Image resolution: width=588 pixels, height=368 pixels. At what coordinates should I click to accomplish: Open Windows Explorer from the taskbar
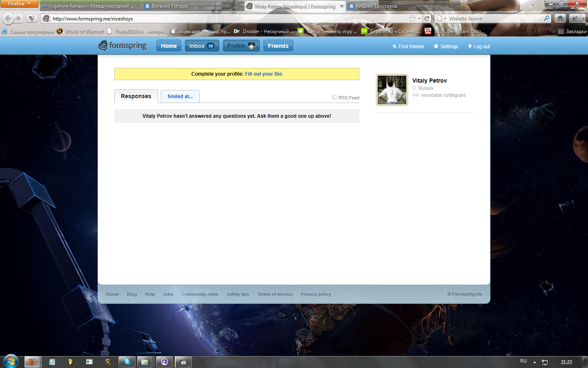point(144,362)
